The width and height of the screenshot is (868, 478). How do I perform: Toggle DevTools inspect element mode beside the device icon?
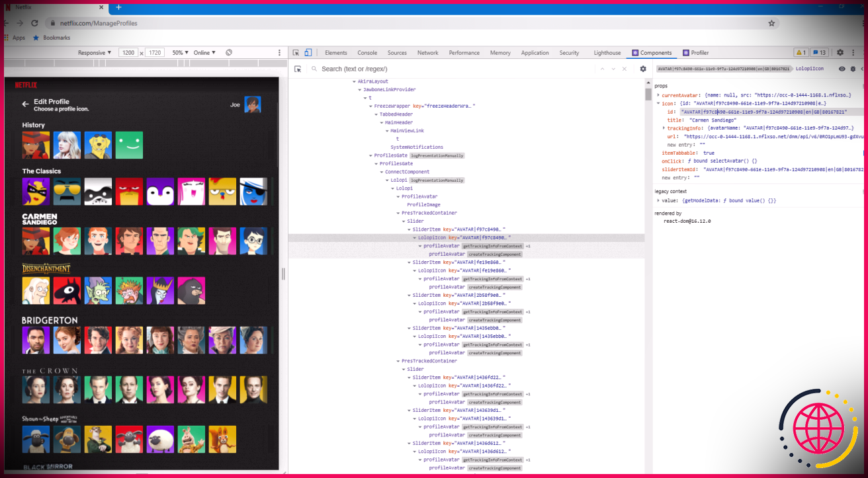pyautogui.click(x=296, y=53)
